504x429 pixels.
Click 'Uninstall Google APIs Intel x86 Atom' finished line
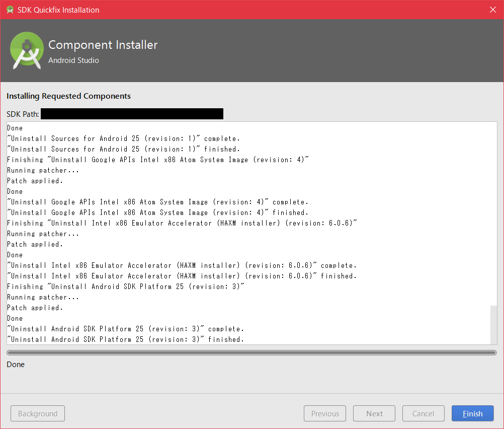pos(158,212)
